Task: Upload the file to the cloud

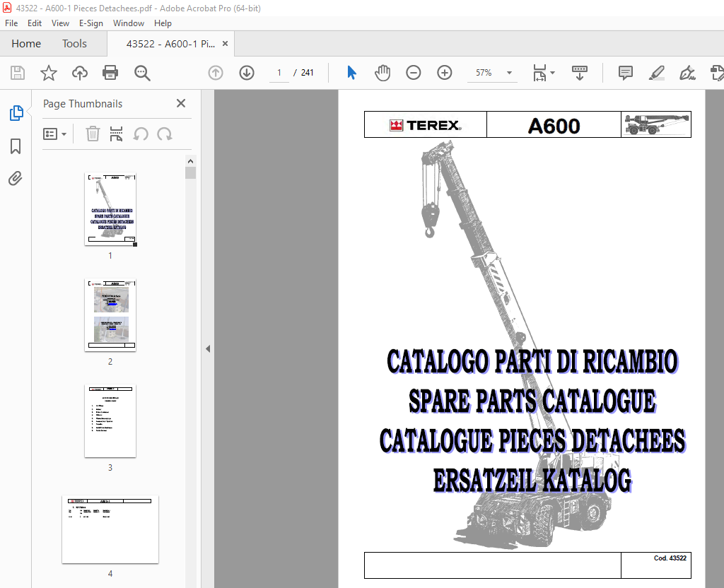Action: [x=79, y=73]
